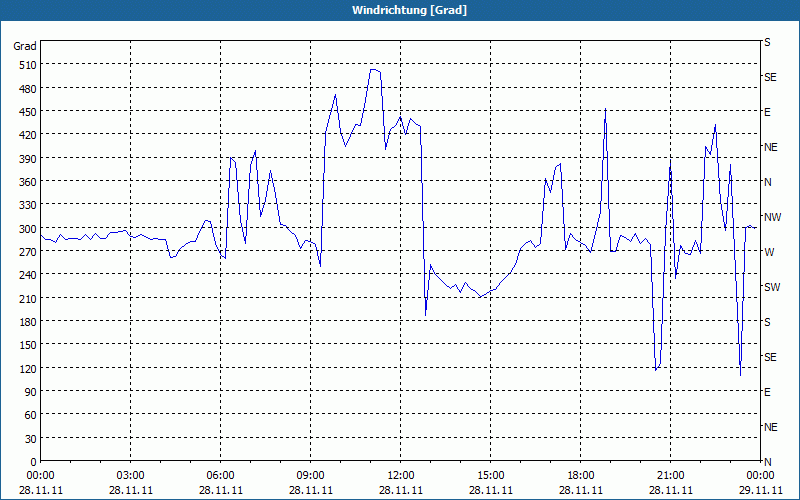
Task: Click the 30 degree axis label
Action: point(31,439)
